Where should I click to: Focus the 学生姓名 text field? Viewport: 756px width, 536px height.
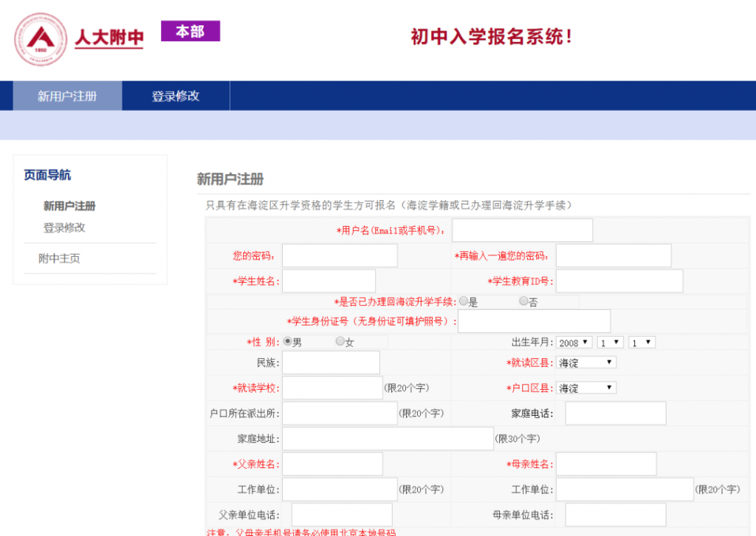click(329, 281)
